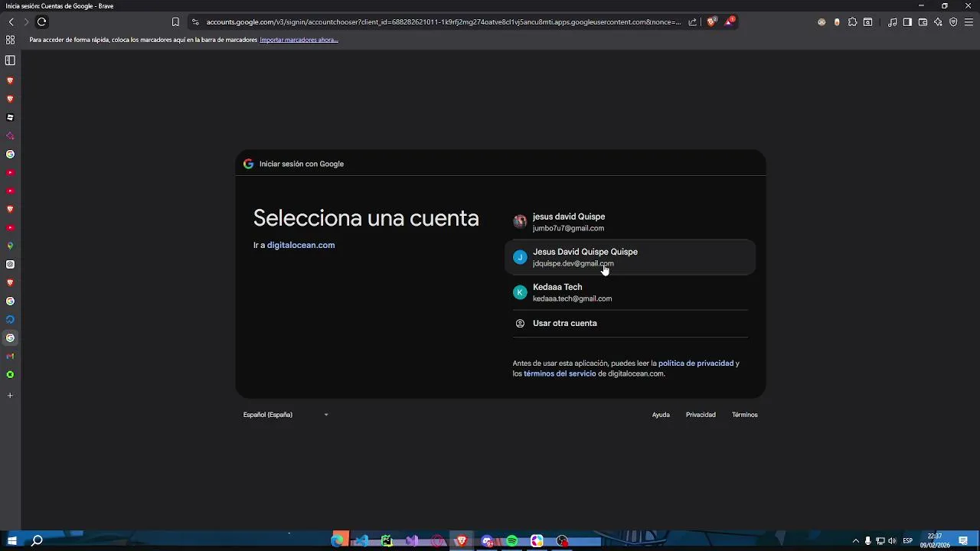Open Brave Rewards triangle icon
Image resolution: width=980 pixels, height=551 pixels.
click(x=729, y=22)
